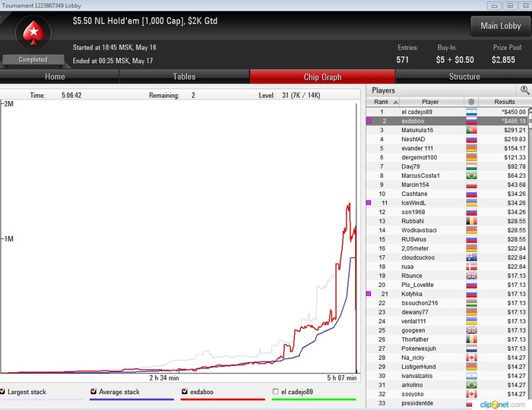Screen dimensions: 532x410
Task: Select player row 2,05meter
Action: pyautogui.click(x=447, y=248)
